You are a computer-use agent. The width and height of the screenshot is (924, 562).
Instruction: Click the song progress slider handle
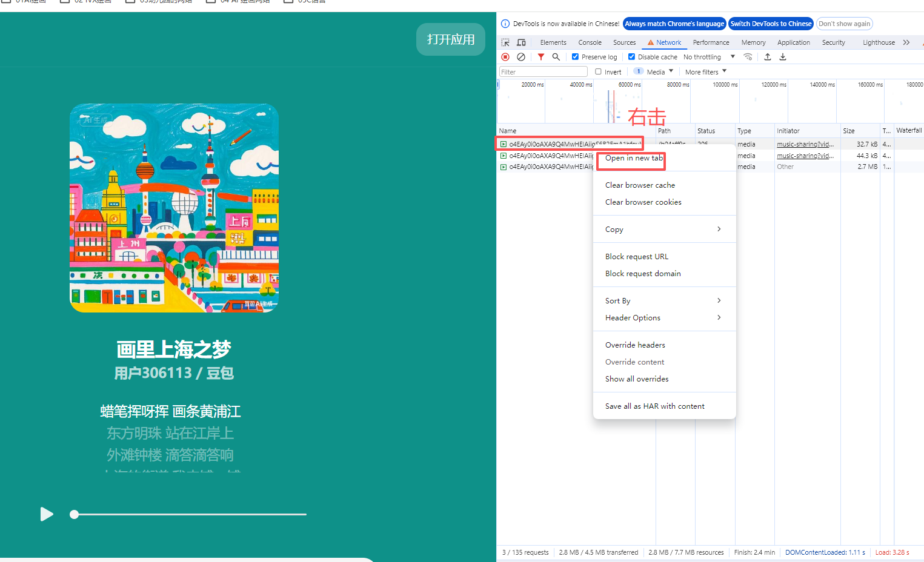coord(74,514)
